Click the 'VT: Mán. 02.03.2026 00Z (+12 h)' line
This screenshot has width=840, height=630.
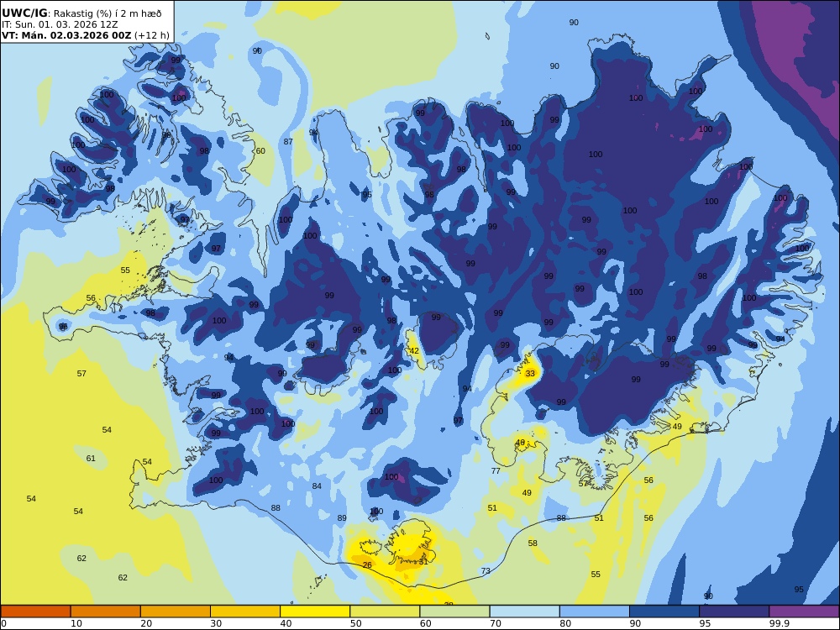click(86, 35)
